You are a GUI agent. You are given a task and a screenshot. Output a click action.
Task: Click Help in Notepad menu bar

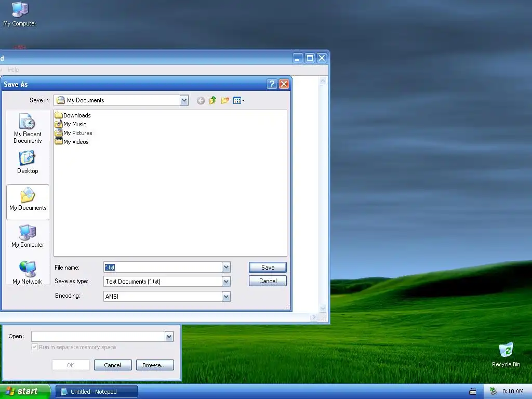[13, 70]
